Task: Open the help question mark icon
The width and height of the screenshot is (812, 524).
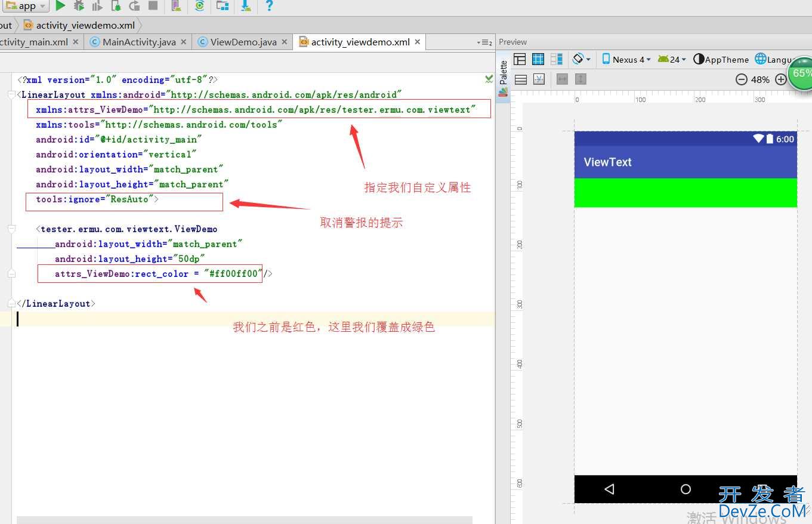Action: coord(269,6)
